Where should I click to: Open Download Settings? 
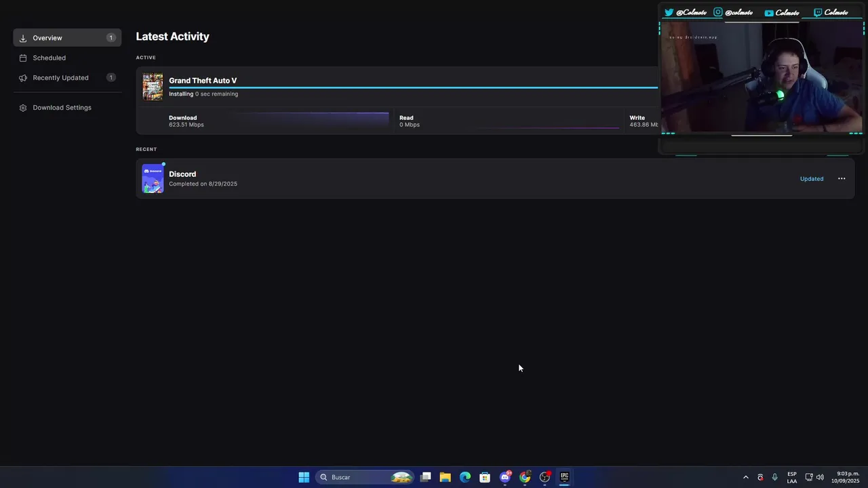coord(67,108)
